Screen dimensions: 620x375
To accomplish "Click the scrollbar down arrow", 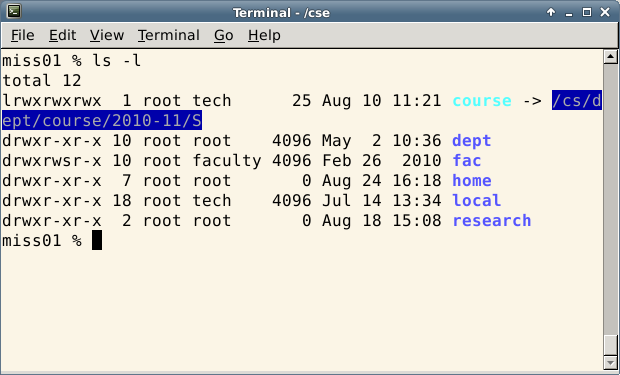I will pos(611,362).
